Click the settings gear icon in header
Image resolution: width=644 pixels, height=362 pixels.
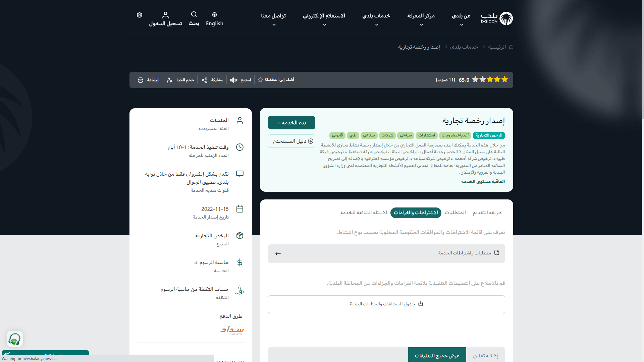tap(140, 15)
